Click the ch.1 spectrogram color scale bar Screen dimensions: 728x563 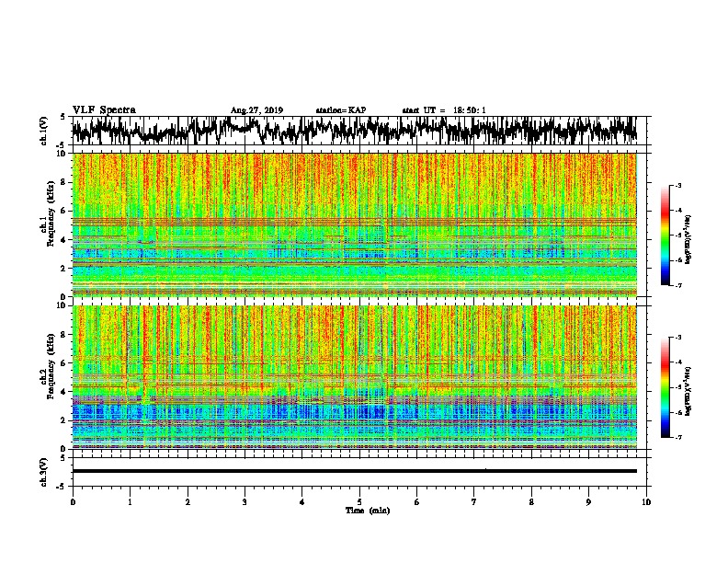(665, 236)
